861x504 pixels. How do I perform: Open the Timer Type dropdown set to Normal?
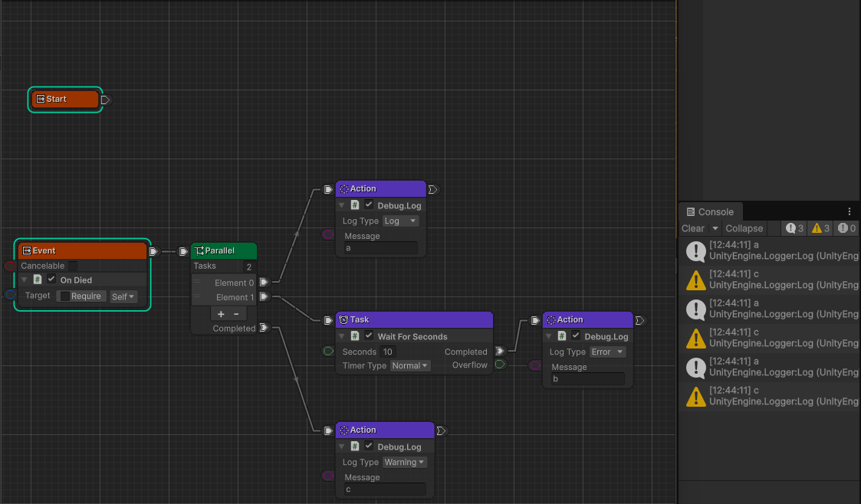coord(409,366)
